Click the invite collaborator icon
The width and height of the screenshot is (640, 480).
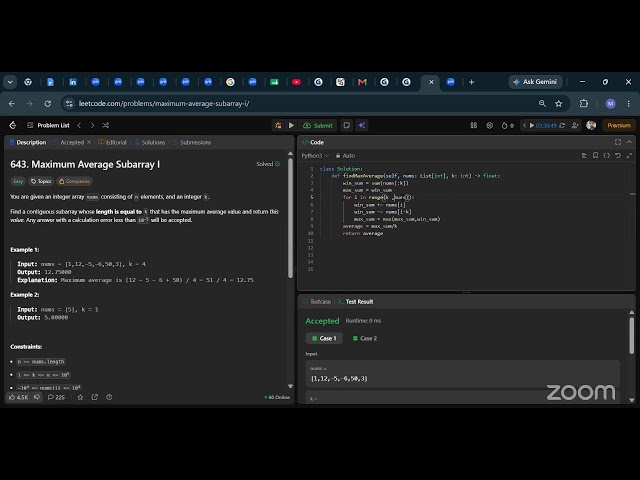point(575,125)
